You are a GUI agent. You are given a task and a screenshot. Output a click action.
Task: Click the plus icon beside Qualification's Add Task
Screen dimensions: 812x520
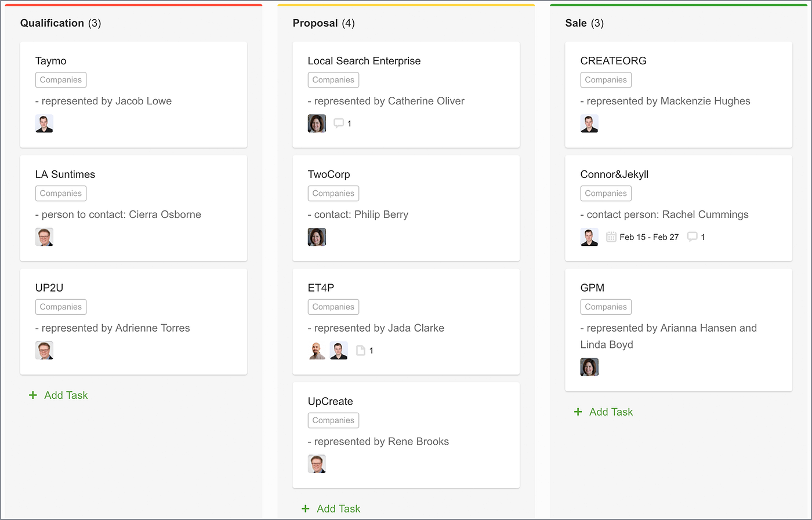coord(32,395)
